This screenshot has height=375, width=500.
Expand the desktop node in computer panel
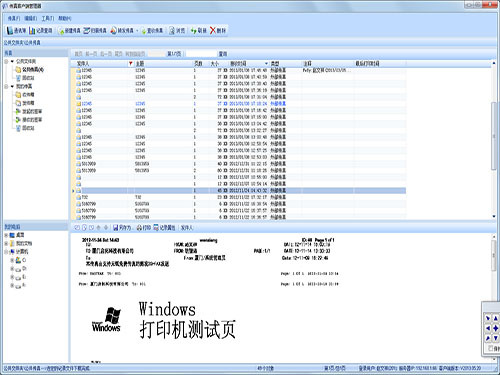(6, 235)
